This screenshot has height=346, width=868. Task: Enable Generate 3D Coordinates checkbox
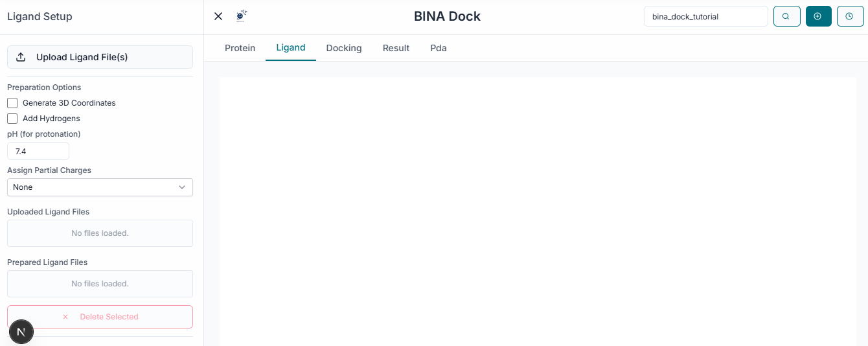12,103
